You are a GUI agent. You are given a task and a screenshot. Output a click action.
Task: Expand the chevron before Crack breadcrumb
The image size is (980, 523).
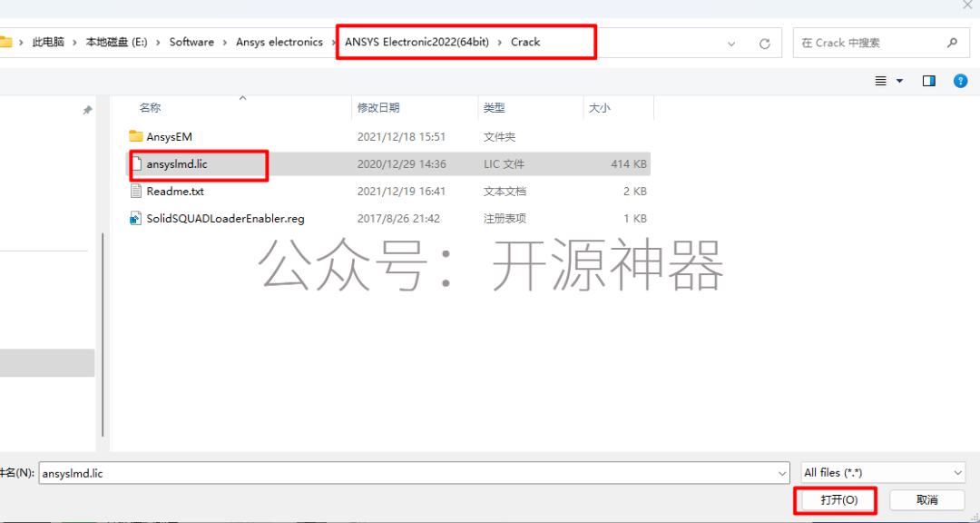pyautogui.click(x=500, y=43)
